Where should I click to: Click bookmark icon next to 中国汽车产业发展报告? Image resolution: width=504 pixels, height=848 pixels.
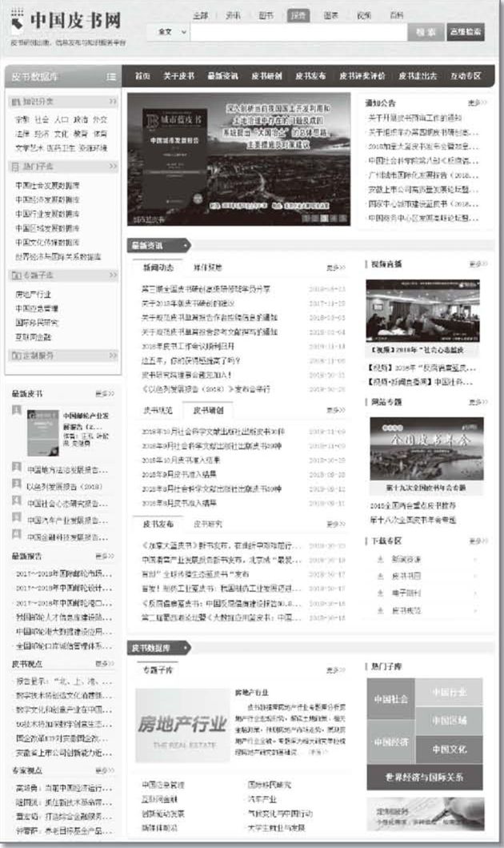coord(17,517)
